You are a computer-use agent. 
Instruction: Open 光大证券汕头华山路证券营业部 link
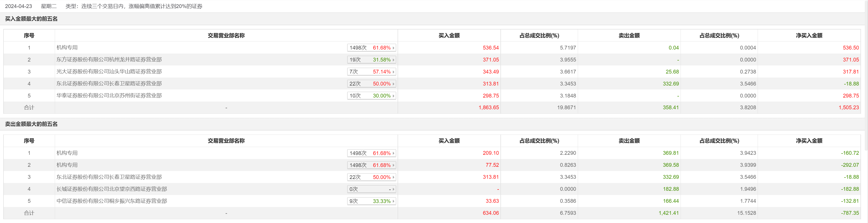pos(109,72)
